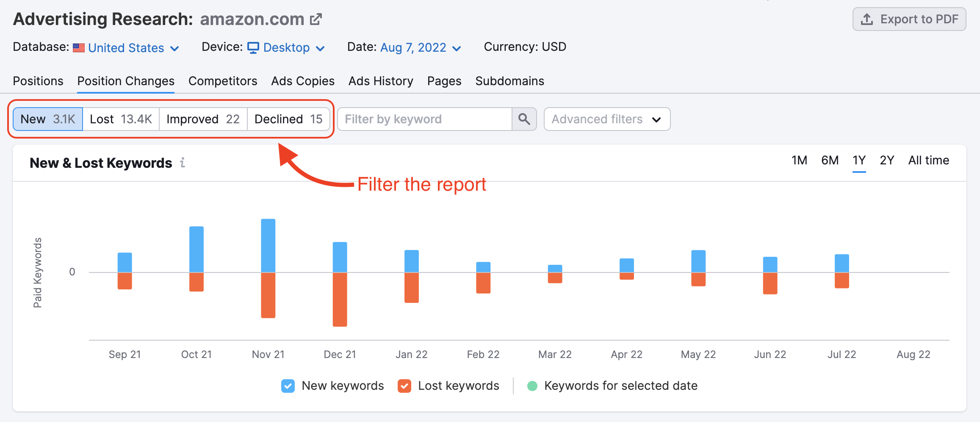Toggle the Lost keywords checkbox
The width and height of the screenshot is (980, 422).
pos(404,386)
